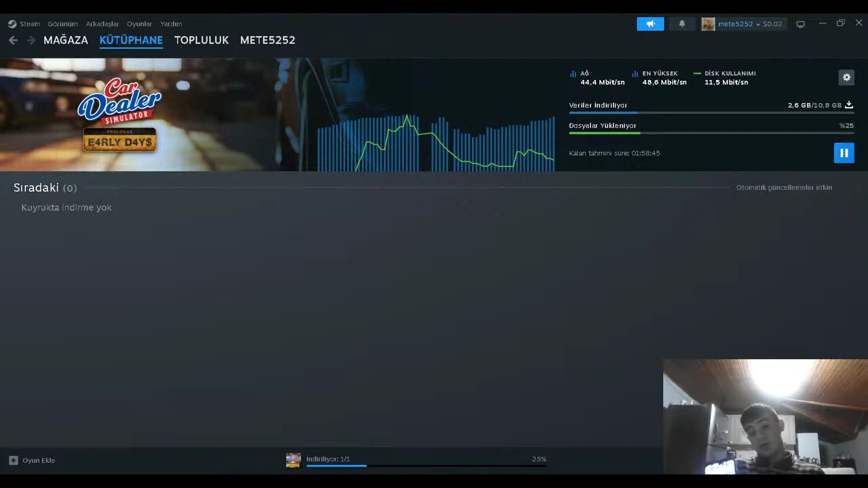Minimize the Steam window
The width and height of the screenshot is (868, 488).
823,23
